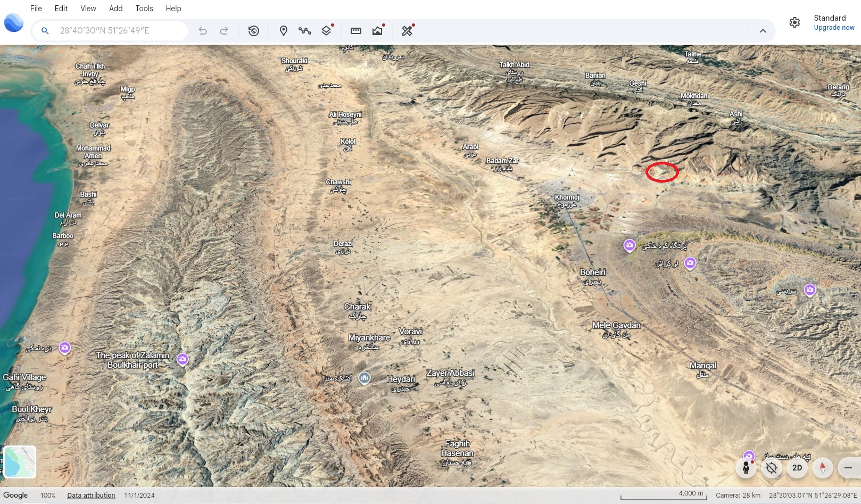Select the Ali Hoseyni place label
Viewport: 861px width, 504px height.
click(x=345, y=118)
